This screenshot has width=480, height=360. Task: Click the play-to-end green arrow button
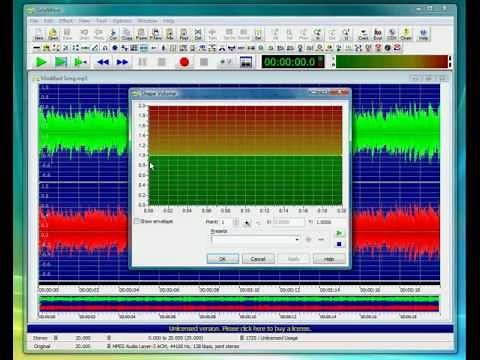pos(80,62)
